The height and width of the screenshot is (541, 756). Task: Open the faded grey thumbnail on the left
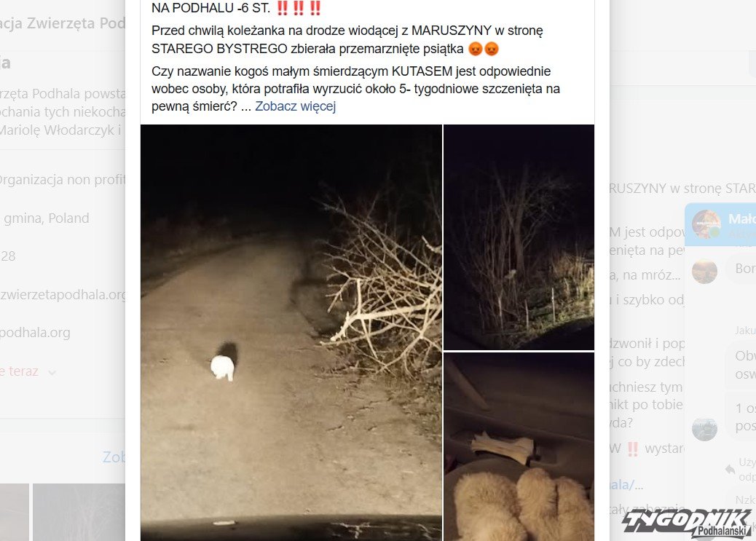[x=79, y=512]
